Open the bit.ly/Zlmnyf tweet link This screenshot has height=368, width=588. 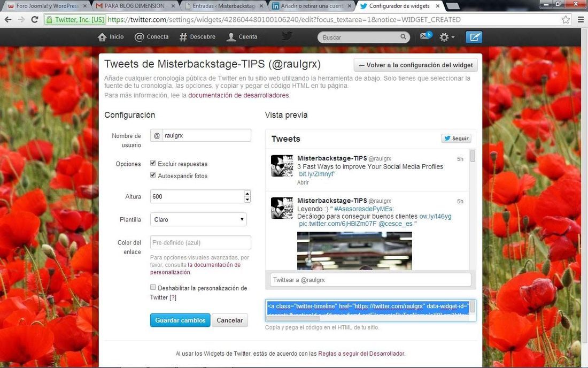(316, 174)
